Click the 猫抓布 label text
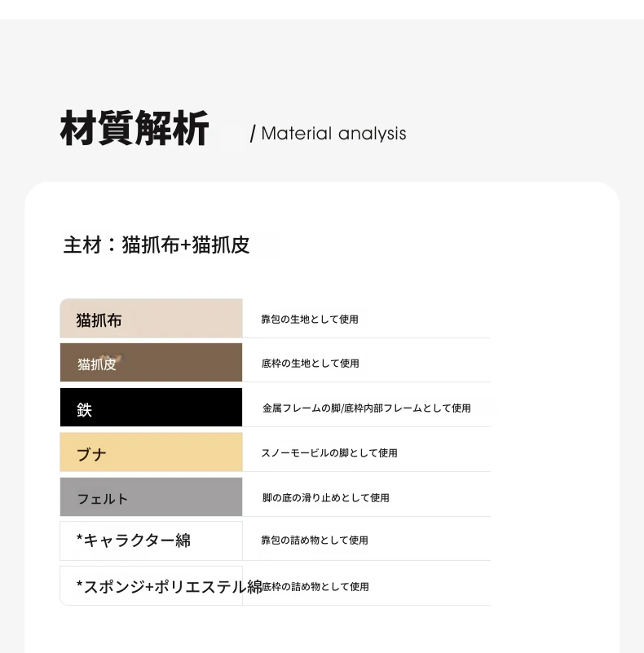This screenshot has width=644, height=653. tap(99, 320)
